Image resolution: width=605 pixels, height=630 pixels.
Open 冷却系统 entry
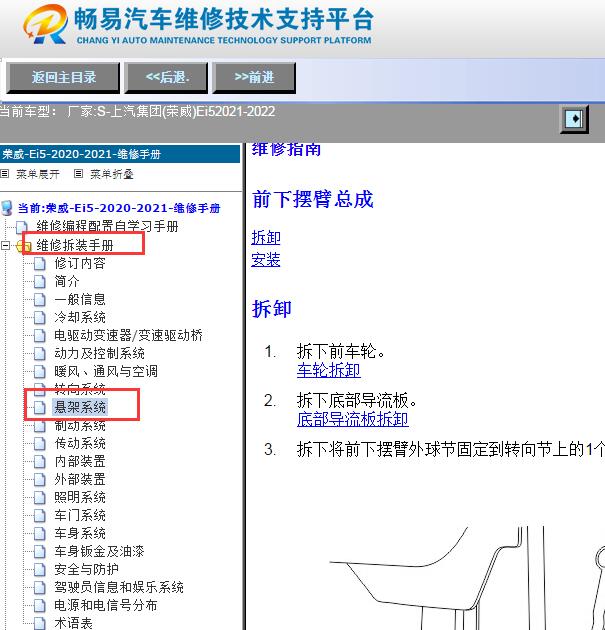(x=80, y=317)
